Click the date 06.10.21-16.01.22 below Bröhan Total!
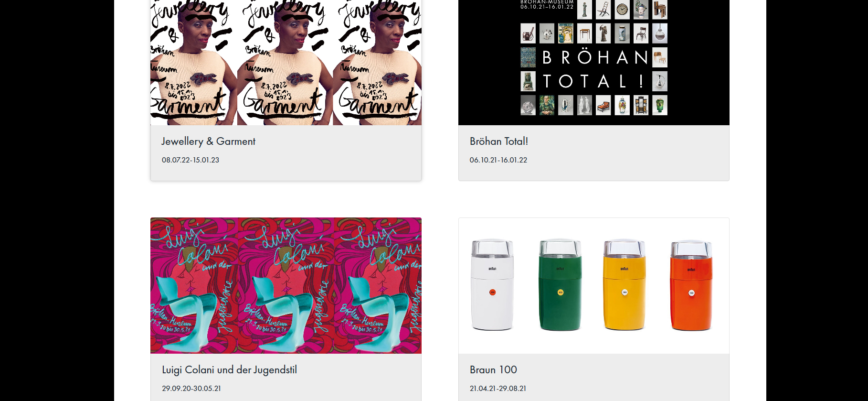This screenshot has height=401, width=868. [498, 160]
